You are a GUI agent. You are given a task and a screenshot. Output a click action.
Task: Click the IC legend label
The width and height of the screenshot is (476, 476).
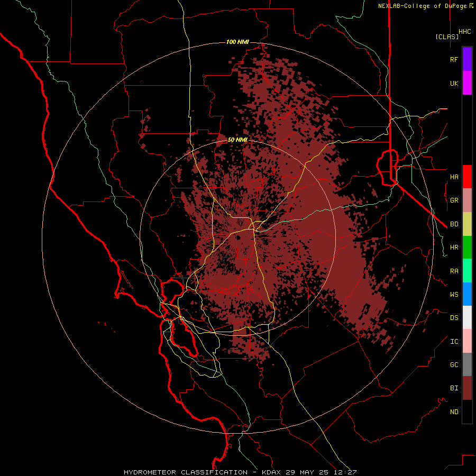(x=454, y=342)
